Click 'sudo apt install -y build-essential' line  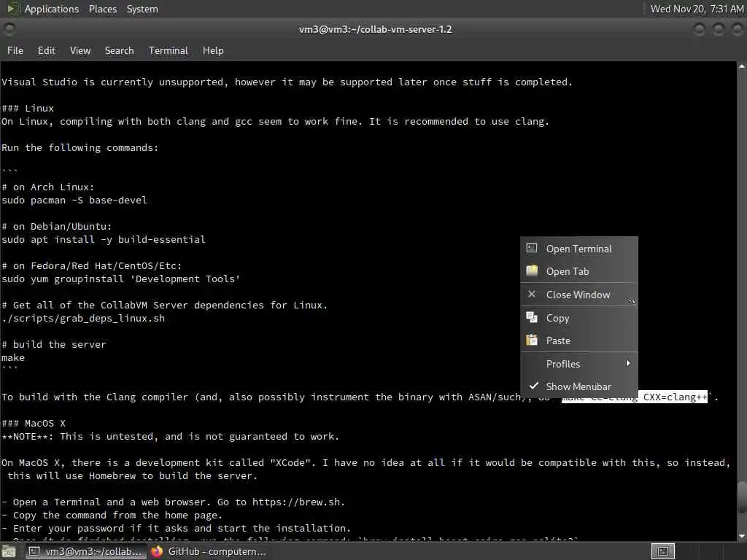pos(104,239)
